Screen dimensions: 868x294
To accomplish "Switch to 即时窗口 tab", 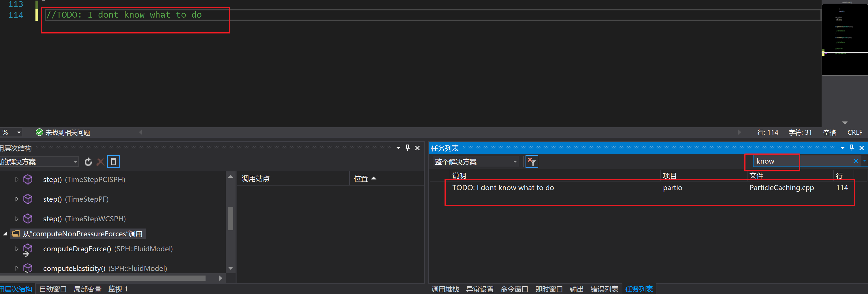I will 549,289.
